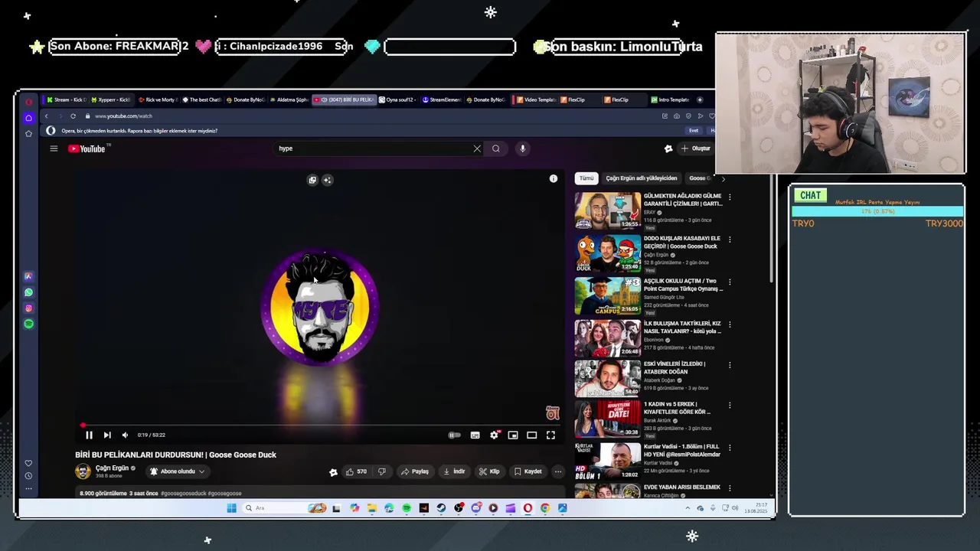Click the İndir download button

[x=455, y=471]
